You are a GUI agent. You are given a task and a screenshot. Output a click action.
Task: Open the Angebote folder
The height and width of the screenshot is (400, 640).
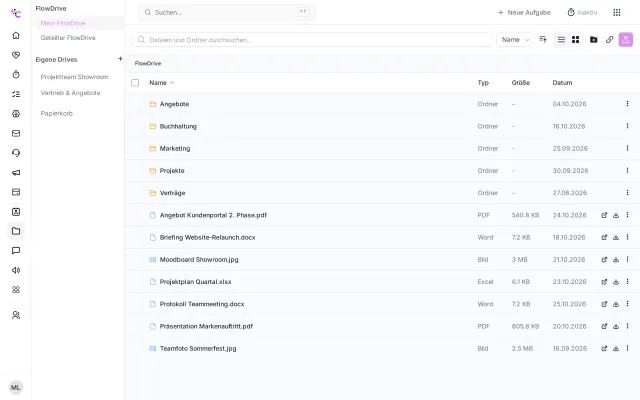[x=174, y=104]
